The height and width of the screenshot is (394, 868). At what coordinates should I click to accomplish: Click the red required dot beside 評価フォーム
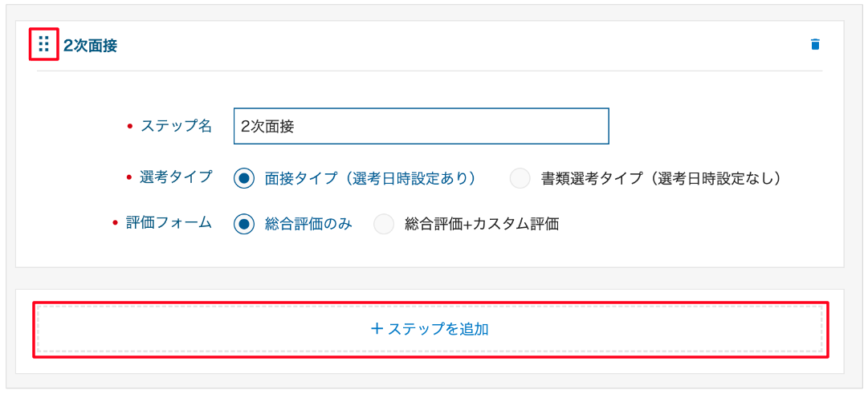pyautogui.click(x=116, y=223)
